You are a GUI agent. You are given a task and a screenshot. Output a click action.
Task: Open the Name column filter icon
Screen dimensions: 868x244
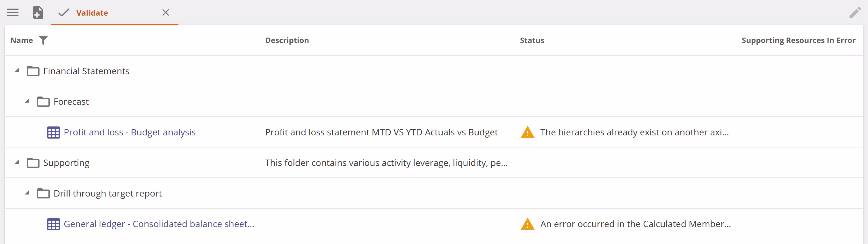click(x=44, y=40)
